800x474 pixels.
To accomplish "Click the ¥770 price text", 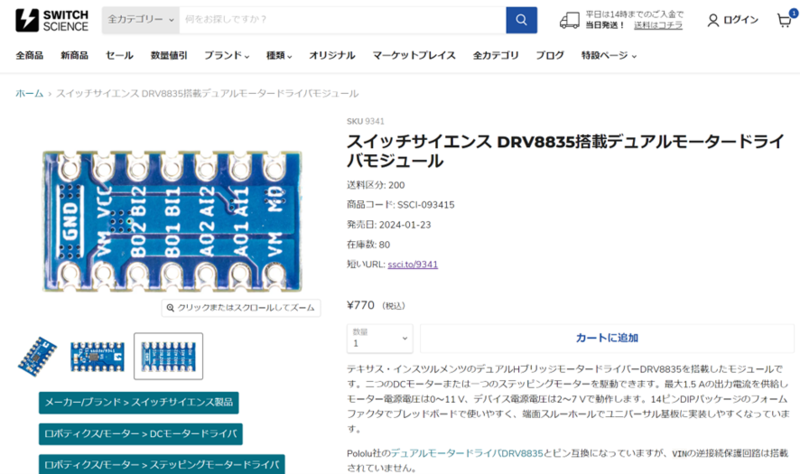I will pos(361,305).
